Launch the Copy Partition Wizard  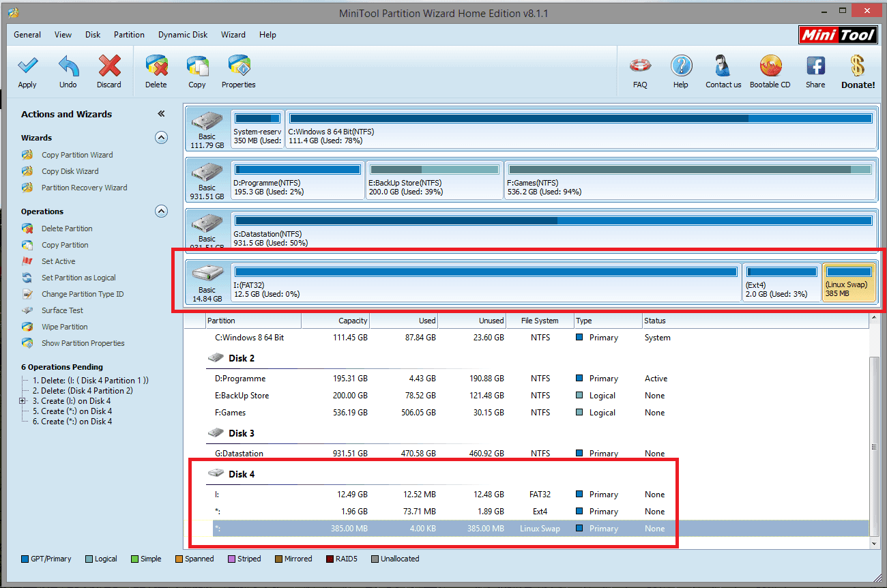click(x=77, y=155)
